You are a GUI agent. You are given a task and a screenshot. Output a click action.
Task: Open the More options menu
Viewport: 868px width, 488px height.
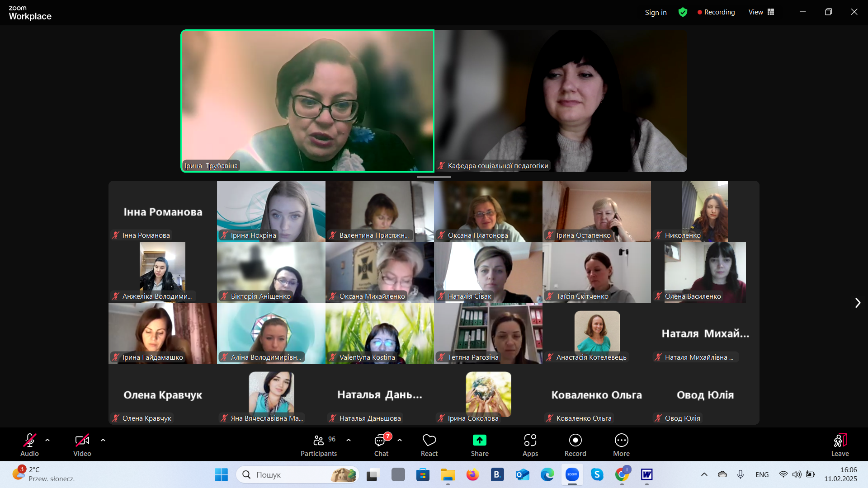point(622,445)
